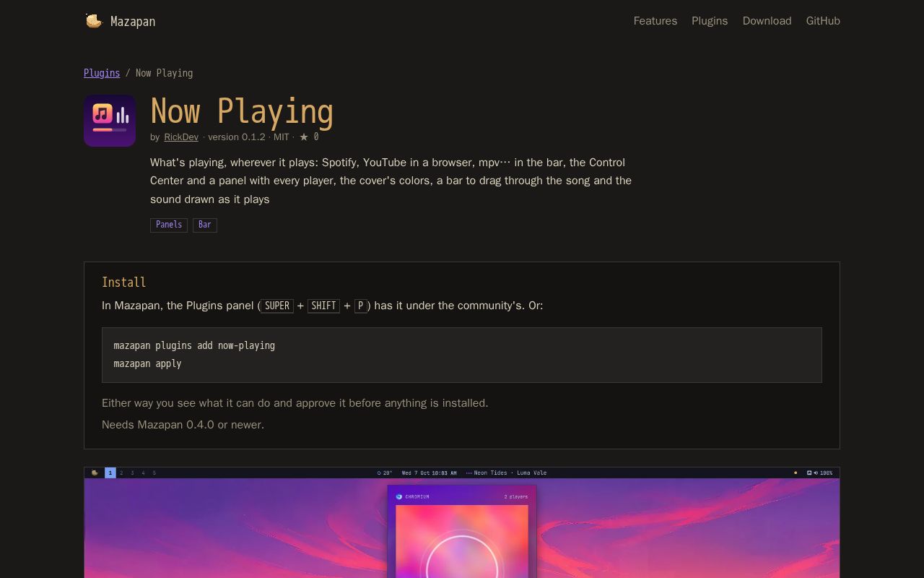The width and height of the screenshot is (924, 578).
Task: Open the GitHub link in the navigation
Action: [x=823, y=21]
